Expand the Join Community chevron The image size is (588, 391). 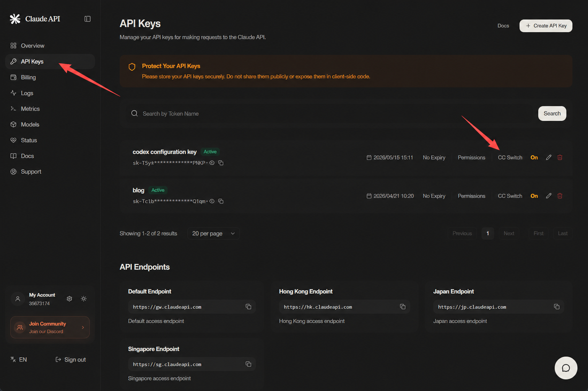(x=83, y=327)
